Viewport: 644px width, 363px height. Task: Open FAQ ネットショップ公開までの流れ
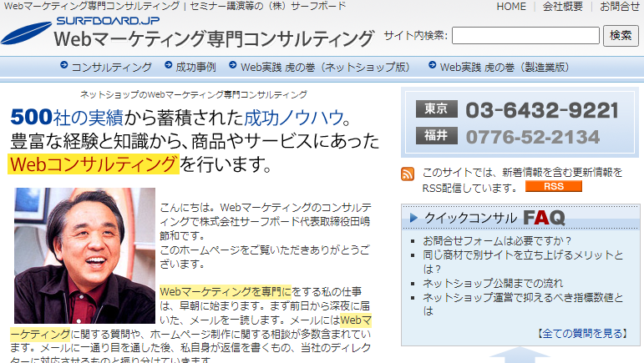pyautogui.click(x=493, y=283)
